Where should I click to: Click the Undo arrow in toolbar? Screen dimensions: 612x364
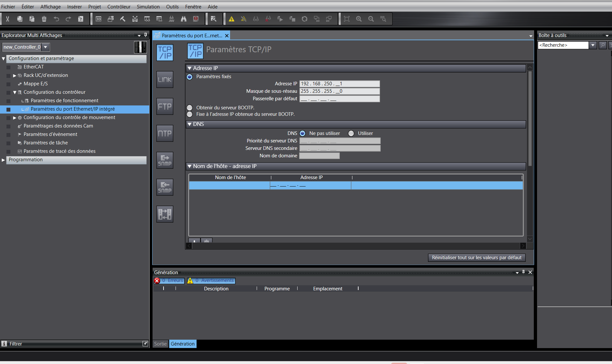[x=56, y=19]
